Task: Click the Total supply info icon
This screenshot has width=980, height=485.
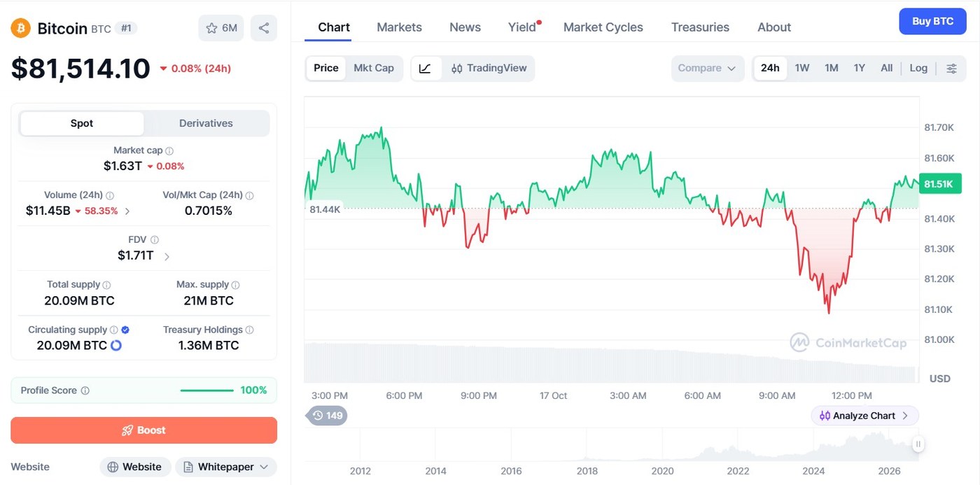Action: click(107, 285)
